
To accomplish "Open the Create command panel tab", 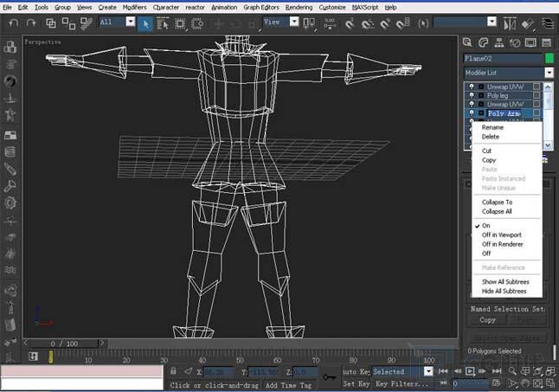I will [x=467, y=42].
